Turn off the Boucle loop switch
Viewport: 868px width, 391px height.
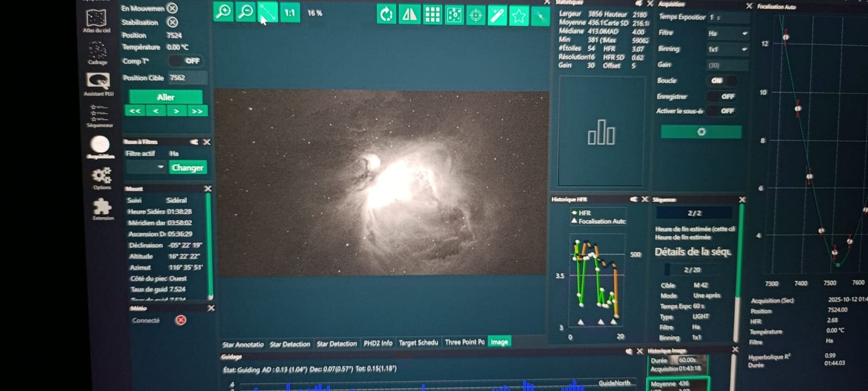point(721,80)
